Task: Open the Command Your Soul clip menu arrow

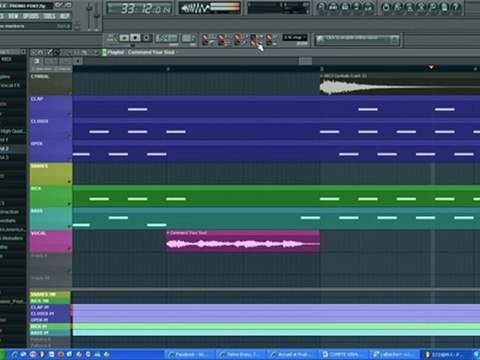Action: (168, 233)
